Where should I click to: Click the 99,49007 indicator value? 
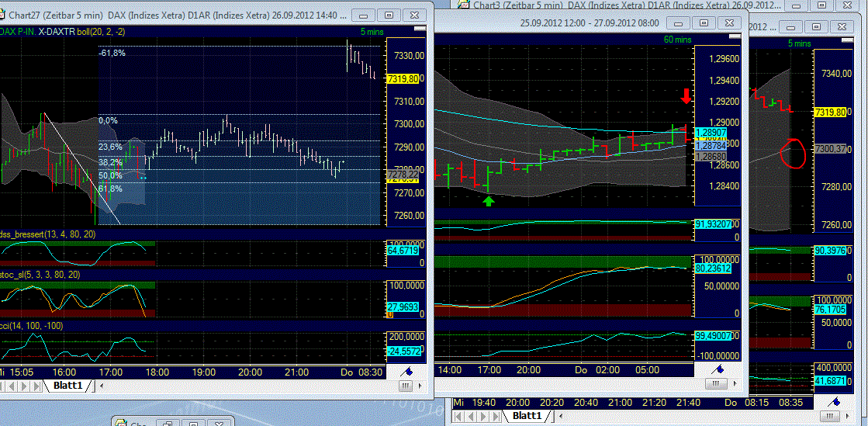tap(712, 334)
